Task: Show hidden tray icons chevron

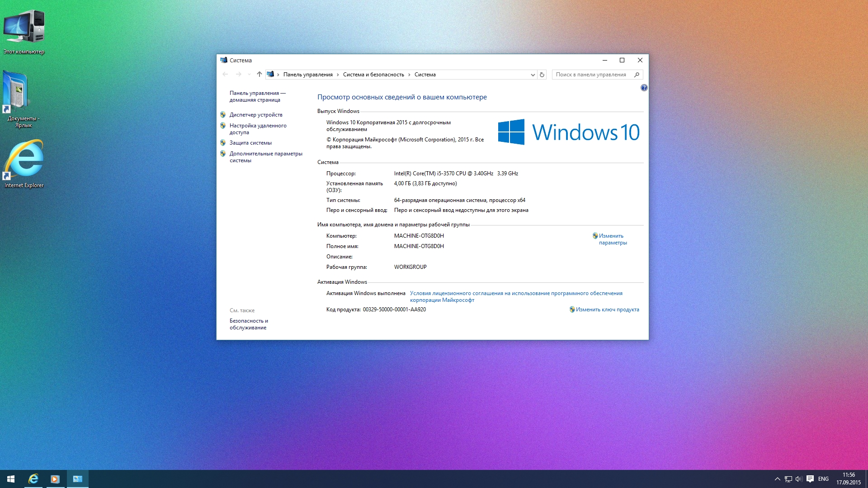Action: pos(777,479)
